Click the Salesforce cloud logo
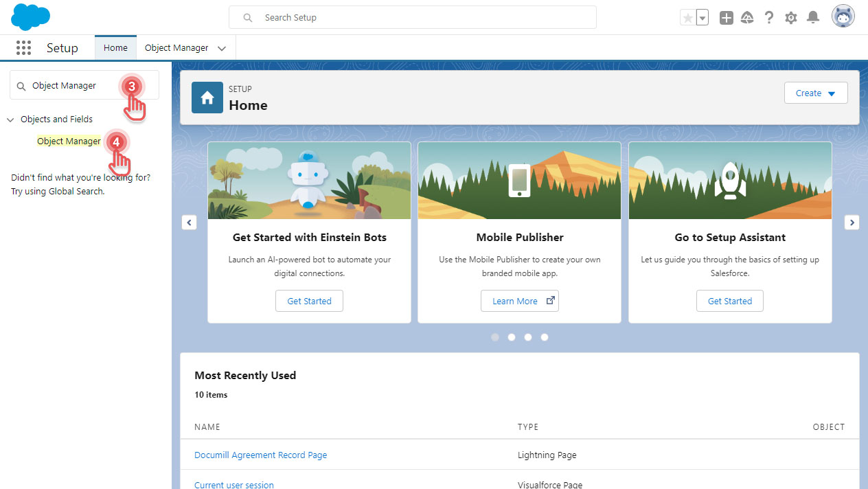The height and width of the screenshot is (489, 868). click(30, 16)
